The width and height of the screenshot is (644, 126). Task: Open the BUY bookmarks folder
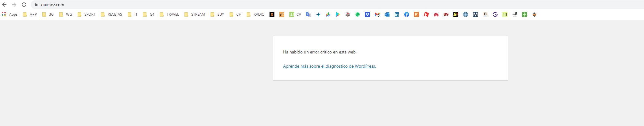pyautogui.click(x=217, y=14)
